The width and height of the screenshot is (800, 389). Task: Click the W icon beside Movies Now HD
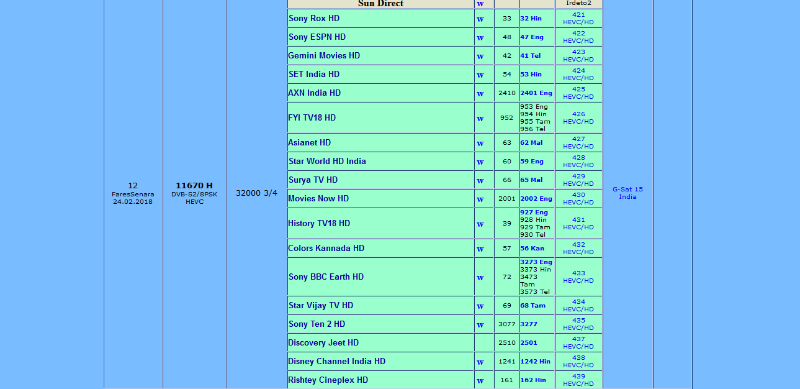coord(480,199)
